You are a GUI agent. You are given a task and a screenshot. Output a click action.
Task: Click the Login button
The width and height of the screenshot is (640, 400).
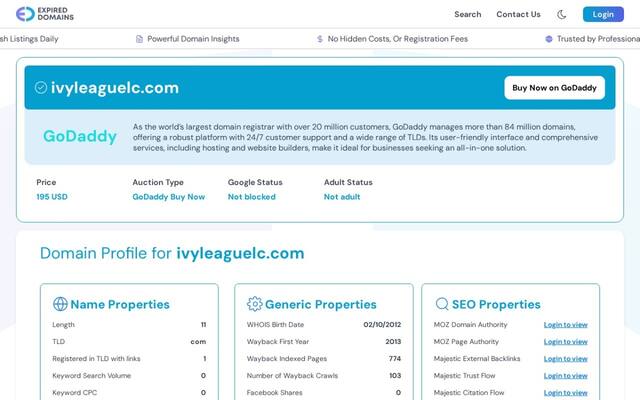(603, 14)
